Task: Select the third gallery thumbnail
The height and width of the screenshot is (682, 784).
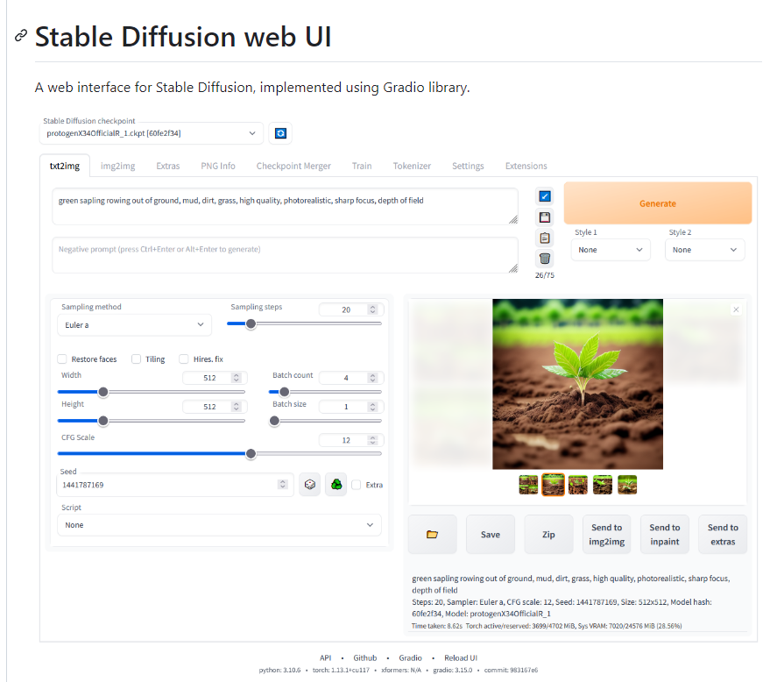Action: pyautogui.click(x=578, y=485)
